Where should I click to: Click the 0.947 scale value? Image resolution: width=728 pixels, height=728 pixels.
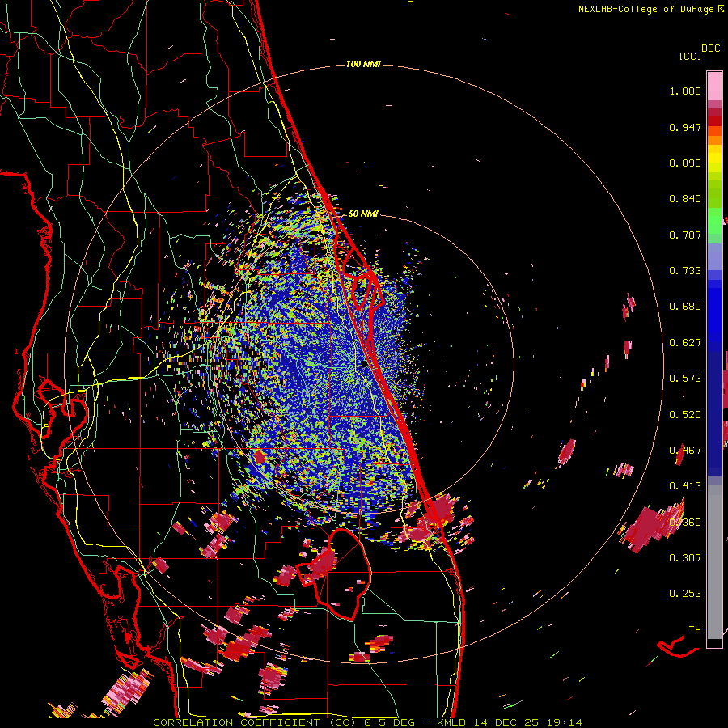pyautogui.click(x=685, y=127)
